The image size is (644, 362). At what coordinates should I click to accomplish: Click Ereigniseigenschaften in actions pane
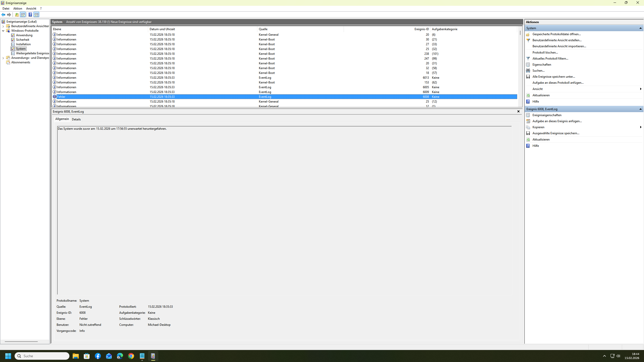coord(547,115)
